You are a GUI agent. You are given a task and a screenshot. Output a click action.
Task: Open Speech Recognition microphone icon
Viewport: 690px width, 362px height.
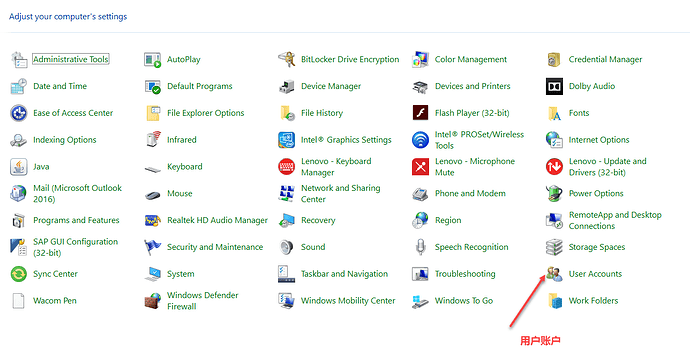point(420,247)
